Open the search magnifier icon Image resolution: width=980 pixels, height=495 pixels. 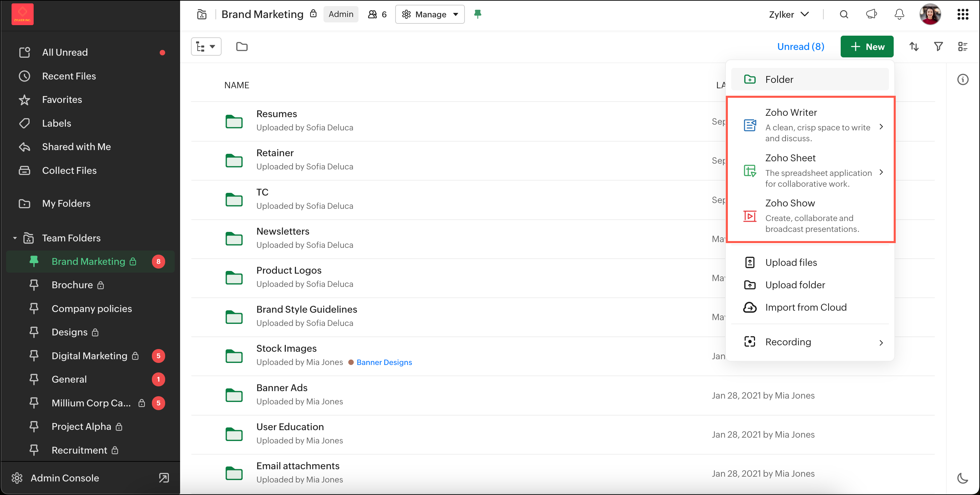click(x=844, y=15)
